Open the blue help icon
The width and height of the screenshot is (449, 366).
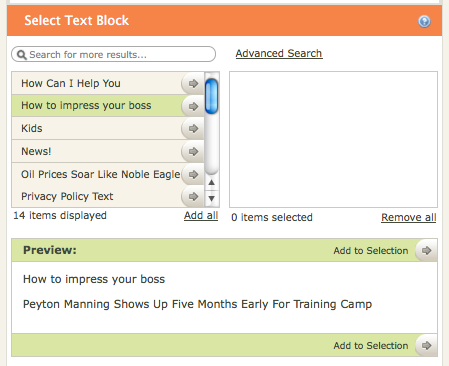[x=424, y=21]
